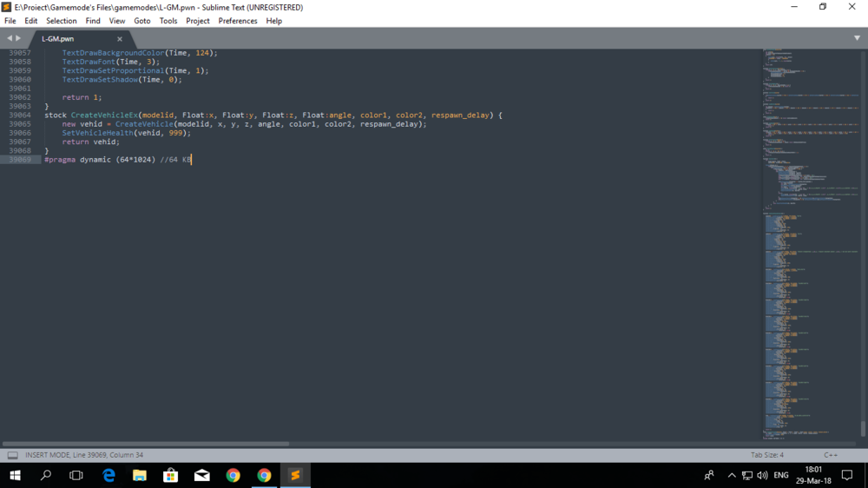Click the CreateVehicleEx function name
This screenshot has width=868, height=488.
(x=104, y=115)
